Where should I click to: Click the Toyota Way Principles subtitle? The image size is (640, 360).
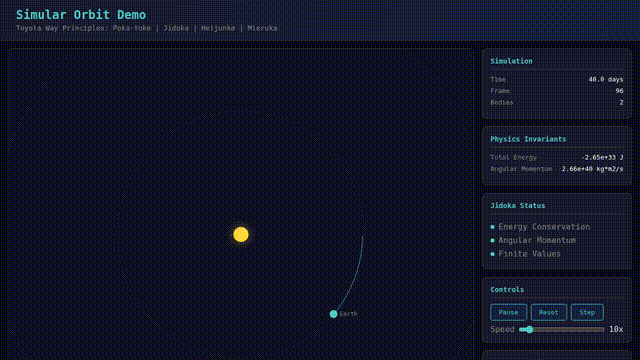tap(147, 28)
